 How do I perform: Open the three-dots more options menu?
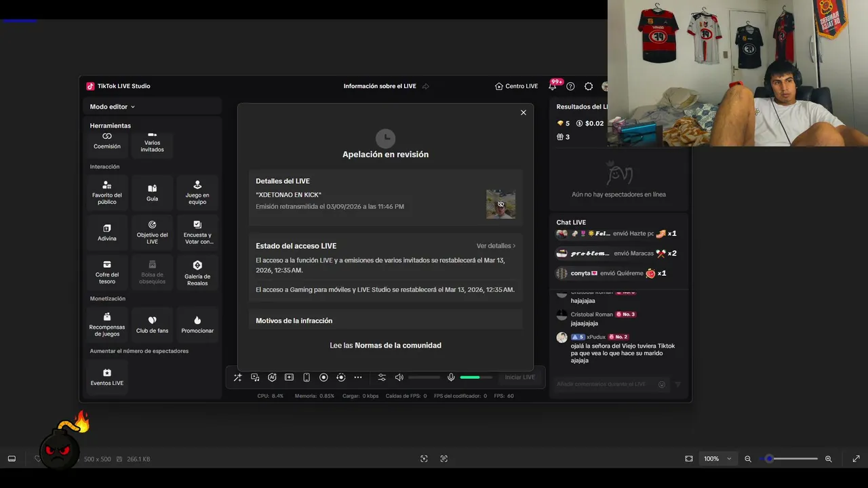pyautogui.click(x=358, y=378)
